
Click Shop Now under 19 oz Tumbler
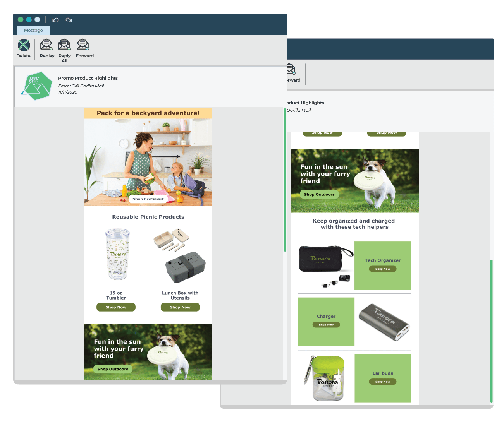coord(116,307)
